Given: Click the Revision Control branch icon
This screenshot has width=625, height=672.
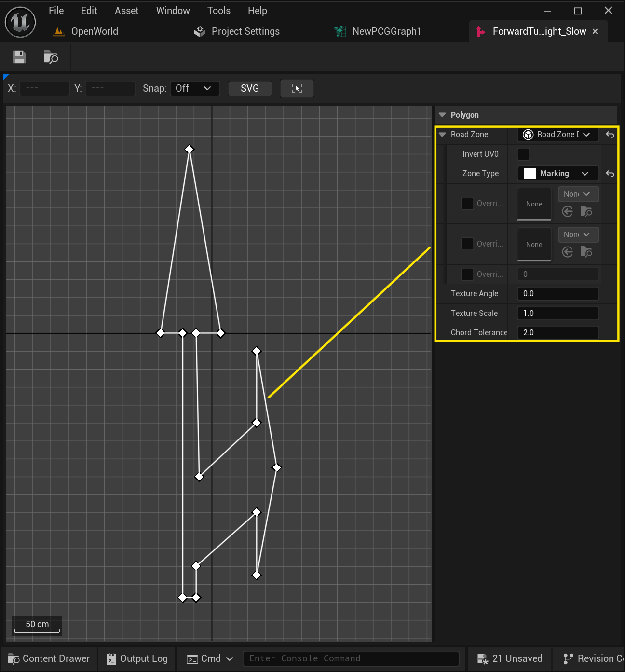Looking at the screenshot, I should [568, 659].
